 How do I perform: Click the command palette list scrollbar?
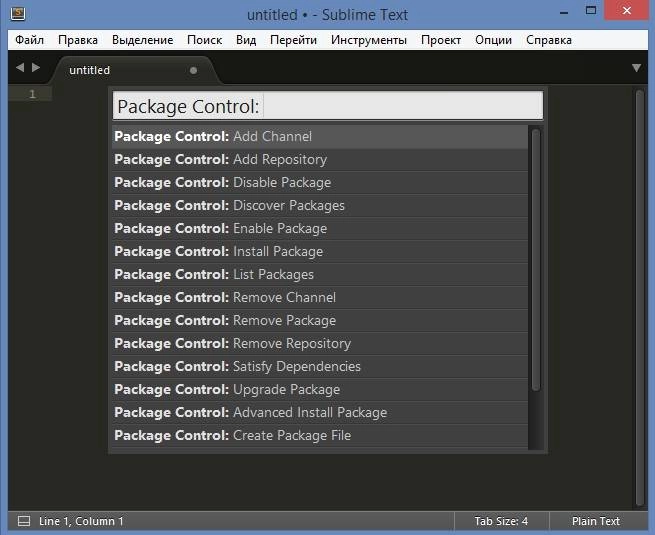pos(536,260)
